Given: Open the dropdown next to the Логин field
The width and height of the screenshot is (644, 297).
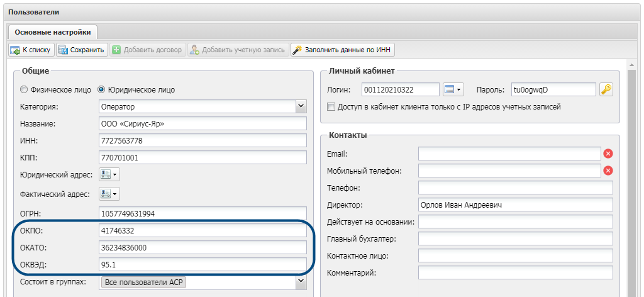Looking at the screenshot, I should coord(453,89).
